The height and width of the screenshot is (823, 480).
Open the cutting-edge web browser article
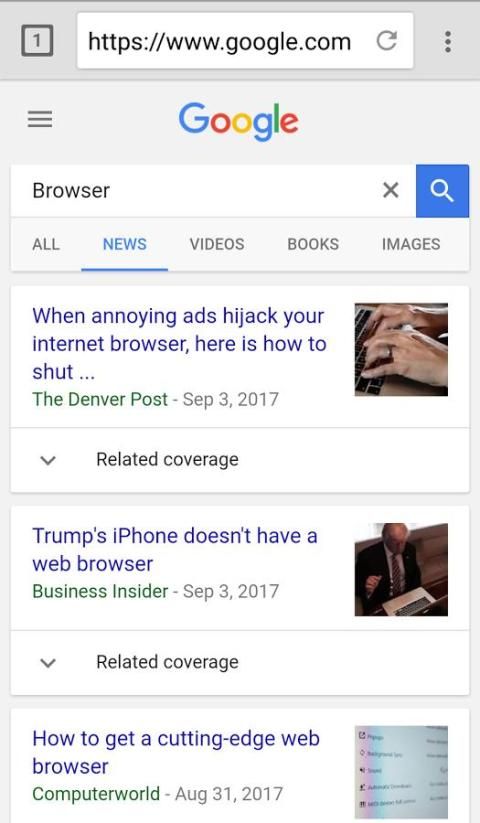176,752
